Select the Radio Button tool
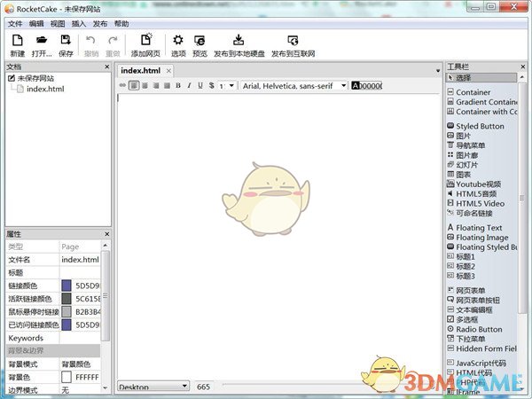Viewport: 532px width, 399px height. pos(474,329)
